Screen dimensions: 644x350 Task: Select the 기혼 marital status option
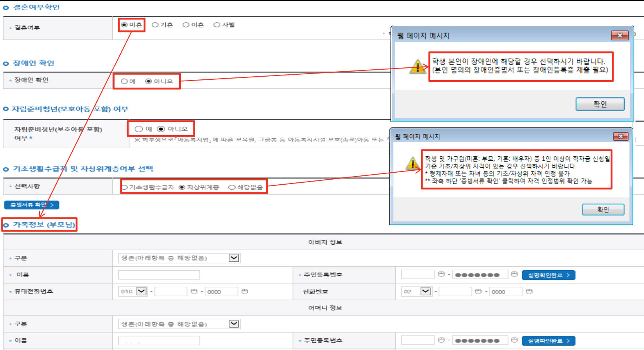(156, 24)
